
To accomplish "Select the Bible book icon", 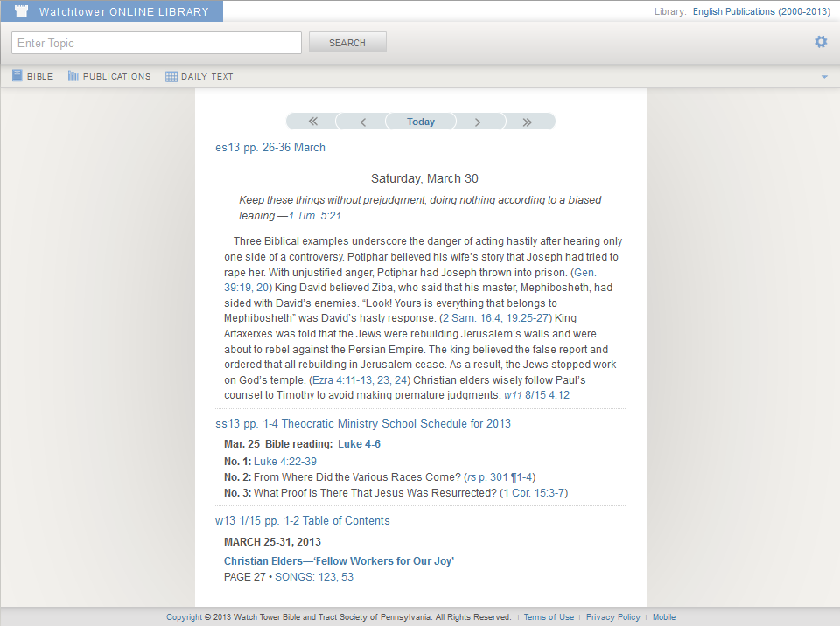I will pyautogui.click(x=17, y=76).
